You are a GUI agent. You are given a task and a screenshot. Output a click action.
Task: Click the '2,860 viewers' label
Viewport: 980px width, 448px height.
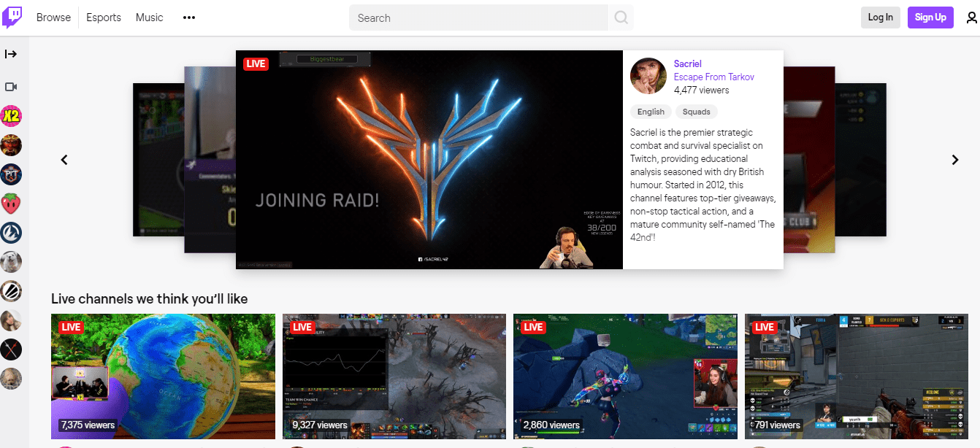click(551, 425)
